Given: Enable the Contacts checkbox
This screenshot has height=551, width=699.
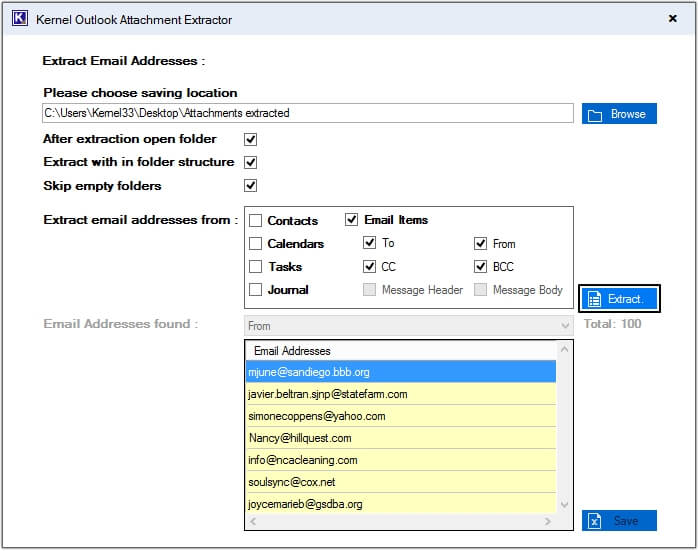Looking at the screenshot, I should click(255, 221).
